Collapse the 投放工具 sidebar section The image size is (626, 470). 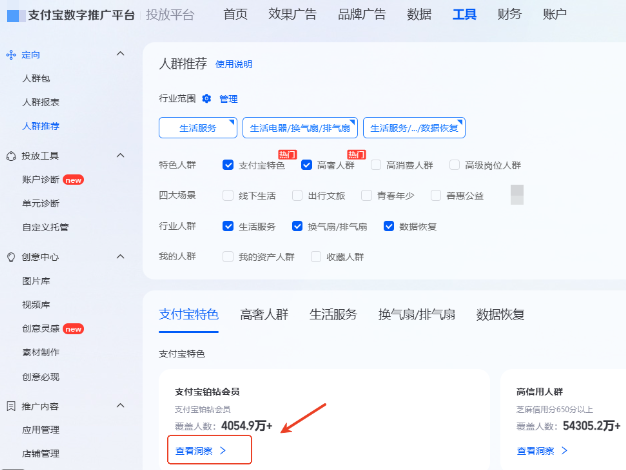[120, 155]
